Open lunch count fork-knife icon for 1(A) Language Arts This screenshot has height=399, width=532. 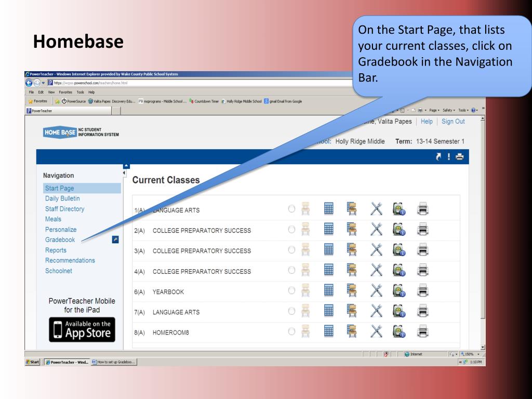(x=376, y=209)
